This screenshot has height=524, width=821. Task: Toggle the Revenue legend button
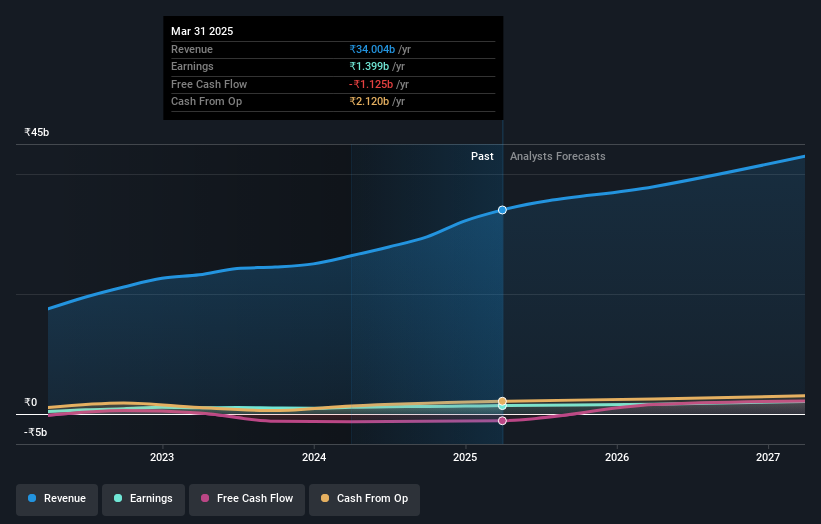coord(57,499)
